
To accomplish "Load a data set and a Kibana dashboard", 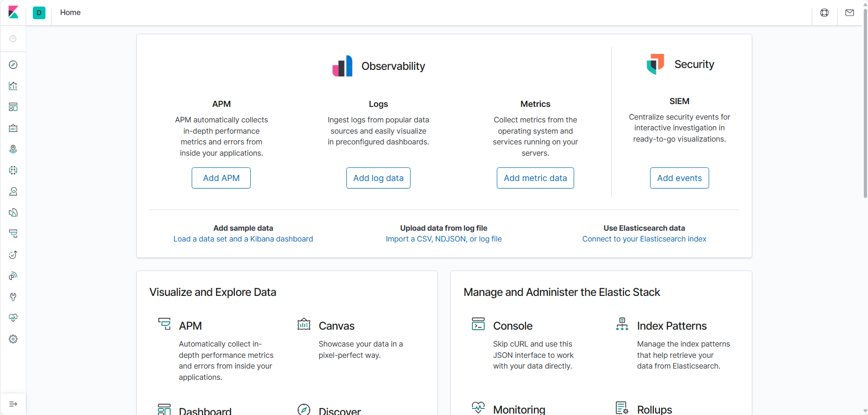I will pos(243,239).
